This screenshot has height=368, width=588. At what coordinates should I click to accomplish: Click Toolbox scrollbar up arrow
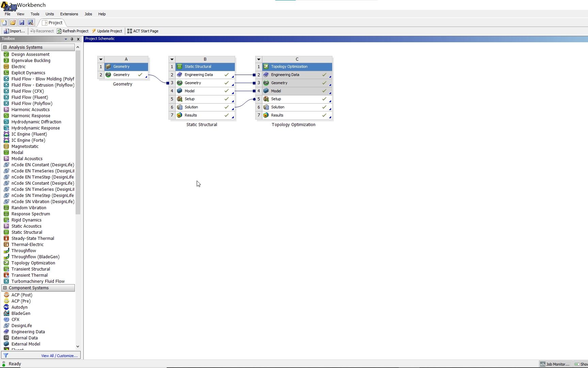pos(78,47)
